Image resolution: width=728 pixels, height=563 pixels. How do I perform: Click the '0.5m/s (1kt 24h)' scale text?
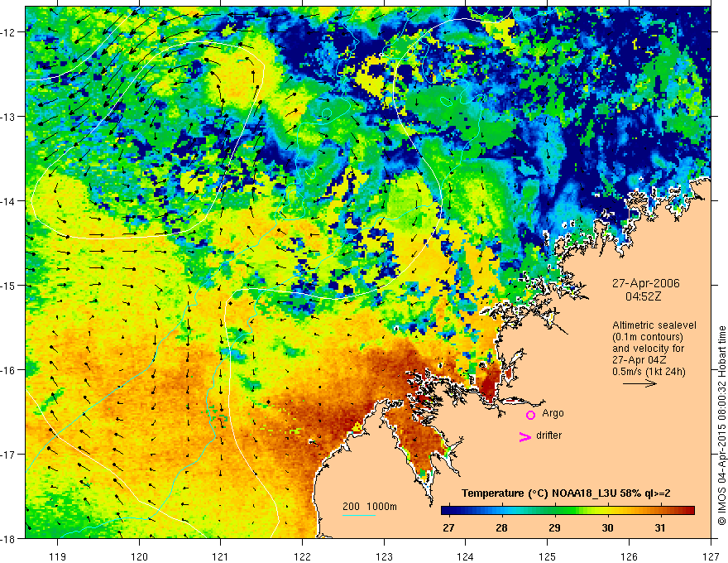tap(649, 371)
